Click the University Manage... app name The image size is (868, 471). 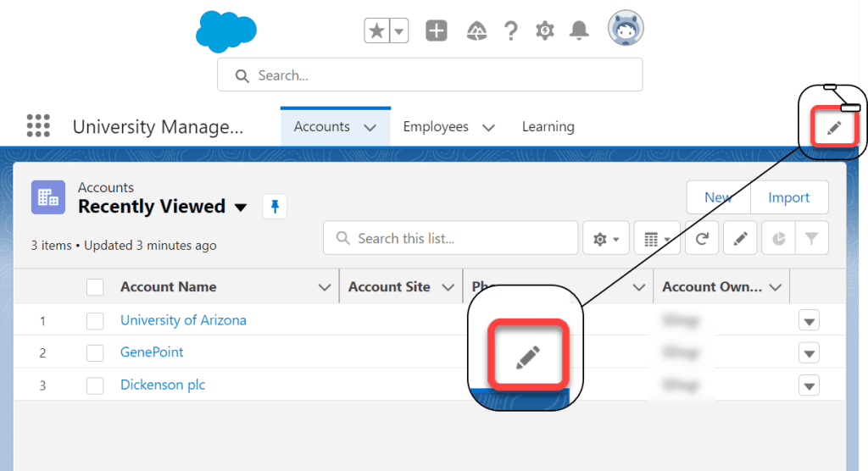[158, 127]
